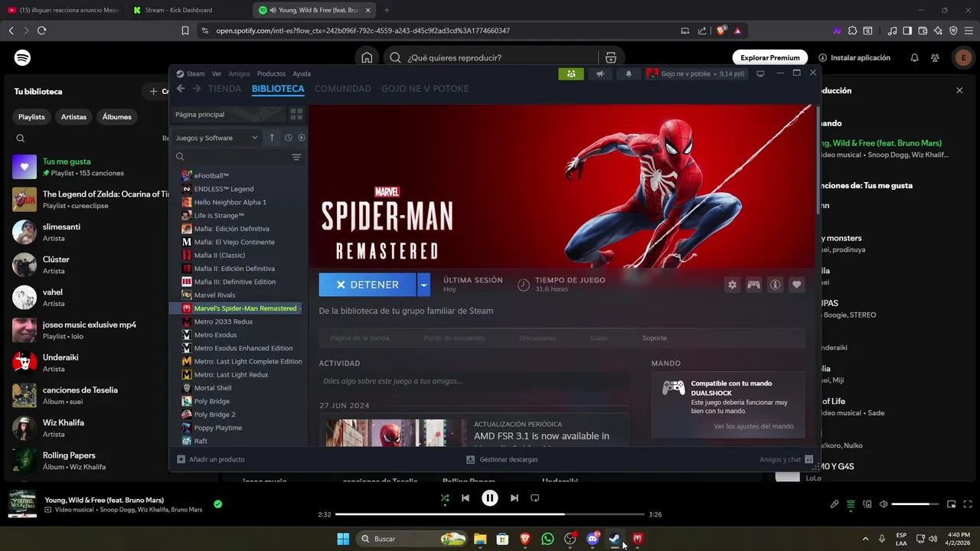Click Explorar Premium button in Spotify
The width and height of the screenshot is (980, 551).
point(770,57)
